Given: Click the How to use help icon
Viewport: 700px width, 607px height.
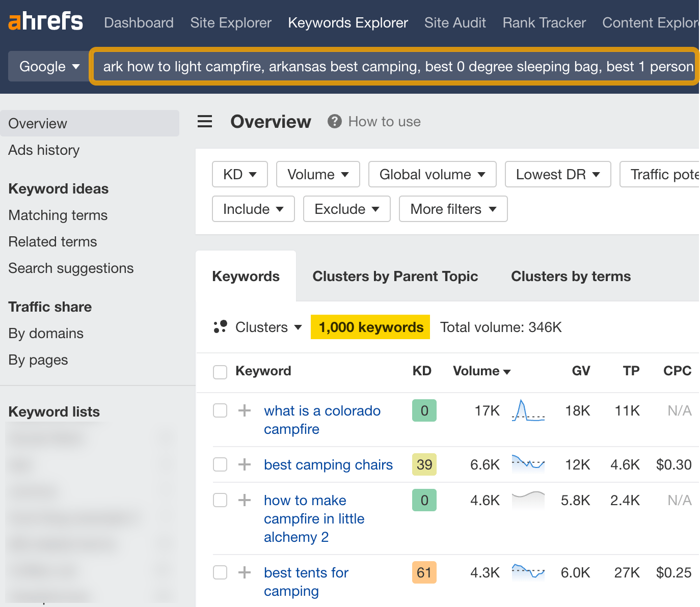Looking at the screenshot, I should pyautogui.click(x=334, y=121).
